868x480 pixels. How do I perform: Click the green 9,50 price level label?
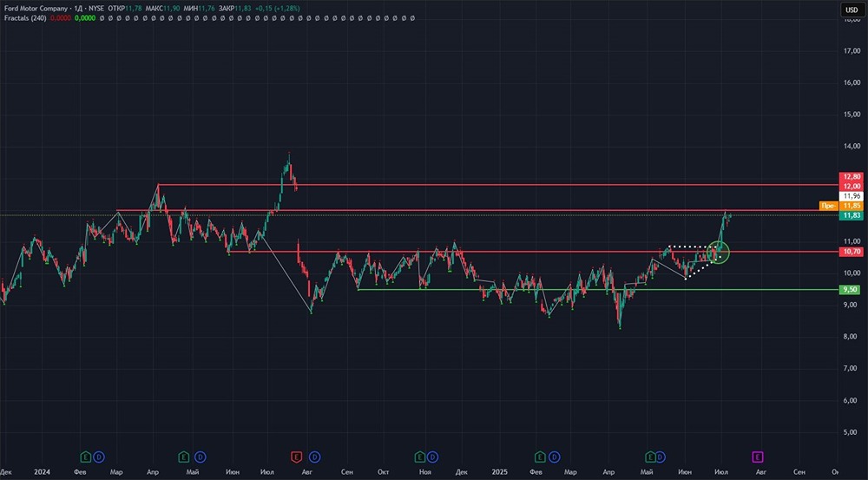point(851,290)
